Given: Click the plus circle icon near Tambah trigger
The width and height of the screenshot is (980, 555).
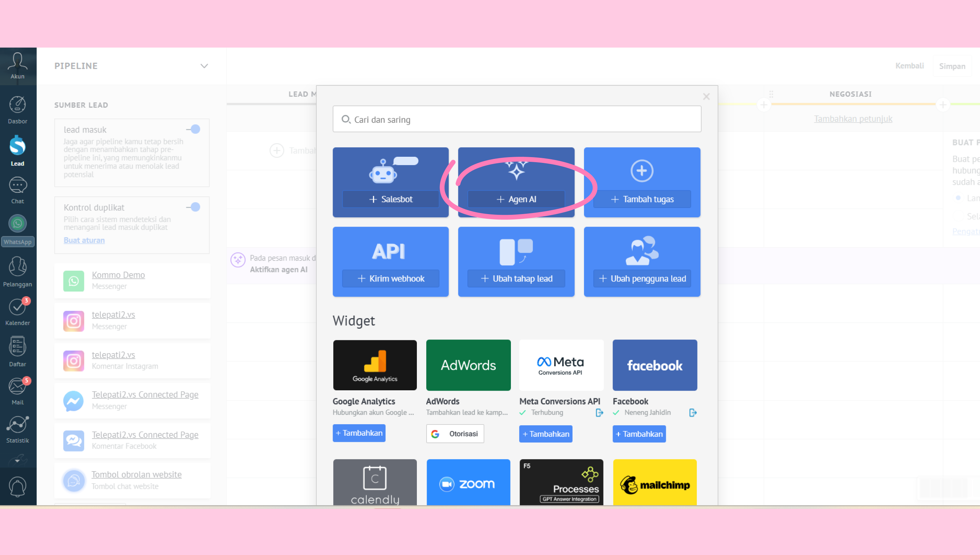Looking at the screenshot, I should tap(277, 151).
